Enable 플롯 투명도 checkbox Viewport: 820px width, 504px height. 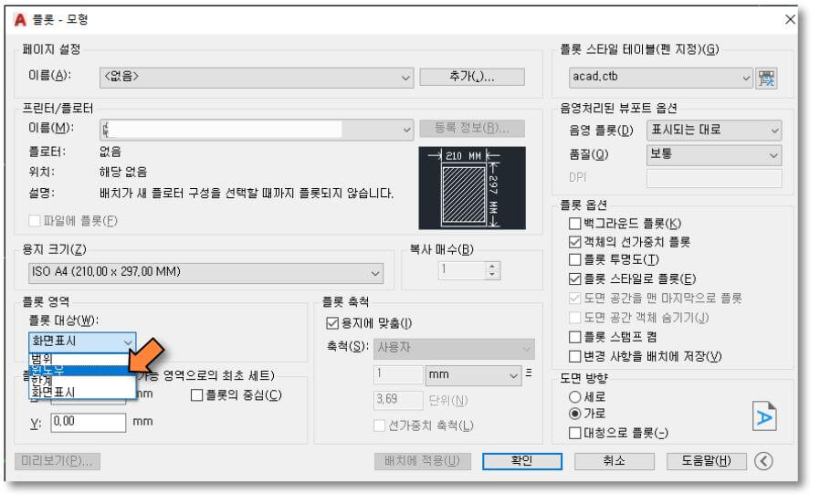pyautogui.click(x=574, y=260)
